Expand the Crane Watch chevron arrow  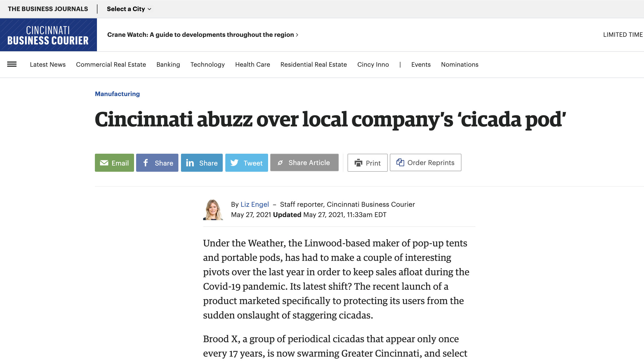(297, 35)
